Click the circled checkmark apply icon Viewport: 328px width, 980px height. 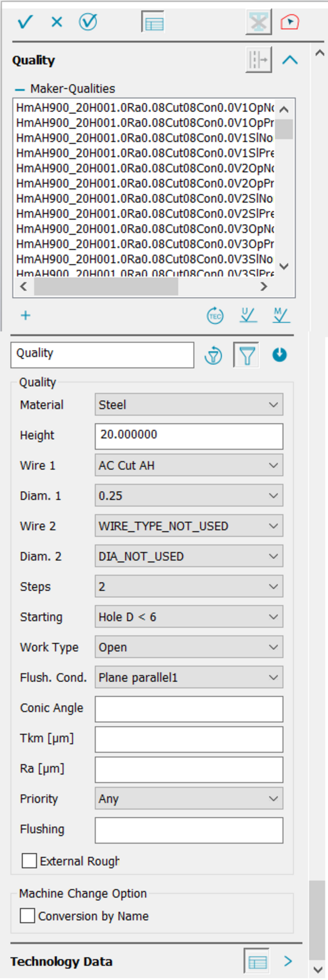click(x=88, y=22)
